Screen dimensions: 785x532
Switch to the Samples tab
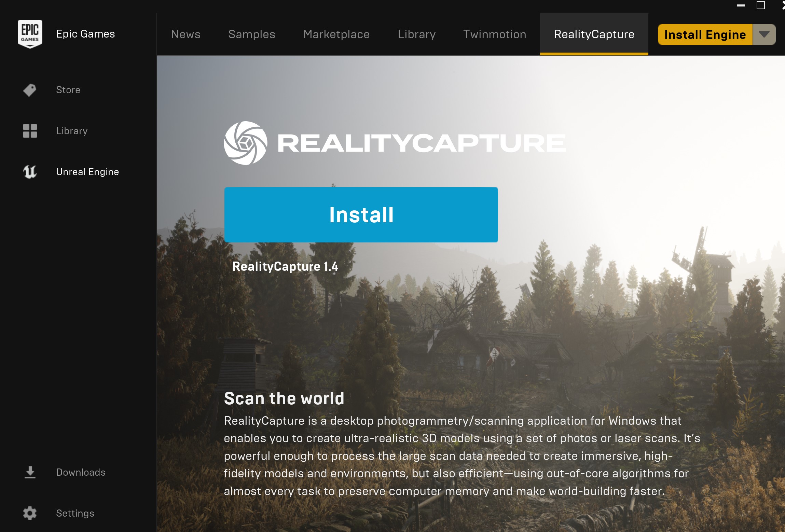coord(252,34)
